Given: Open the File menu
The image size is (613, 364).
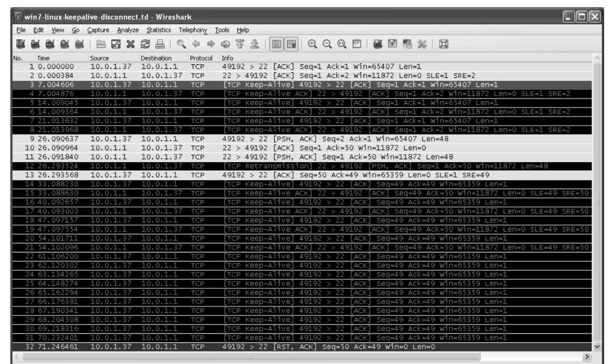Looking at the screenshot, I should pyautogui.click(x=21, y=30).
